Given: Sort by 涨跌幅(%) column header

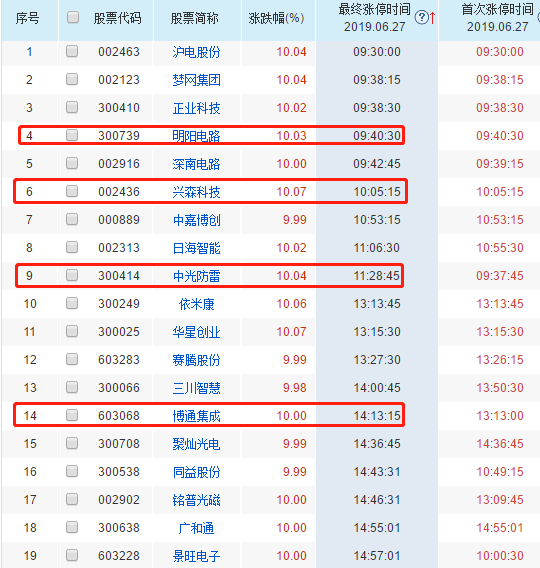Looking at the screenshot, I should [276, 18].
